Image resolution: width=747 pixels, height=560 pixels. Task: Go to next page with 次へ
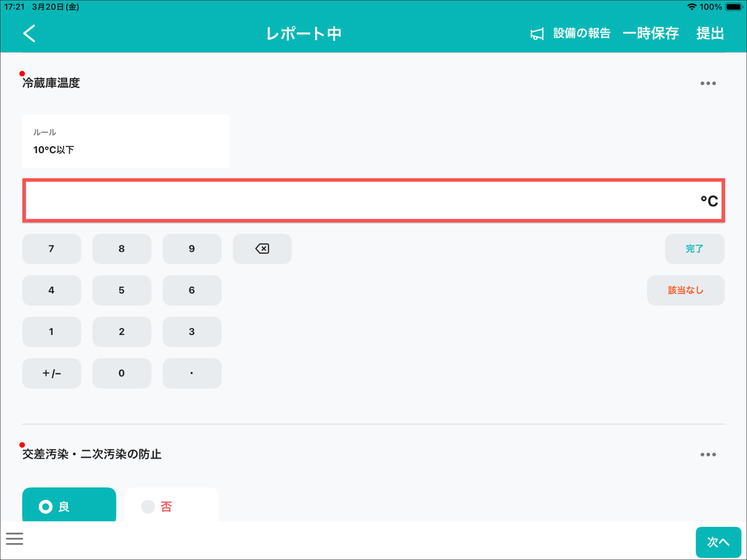pyautogui.click(x=718, y=542)
